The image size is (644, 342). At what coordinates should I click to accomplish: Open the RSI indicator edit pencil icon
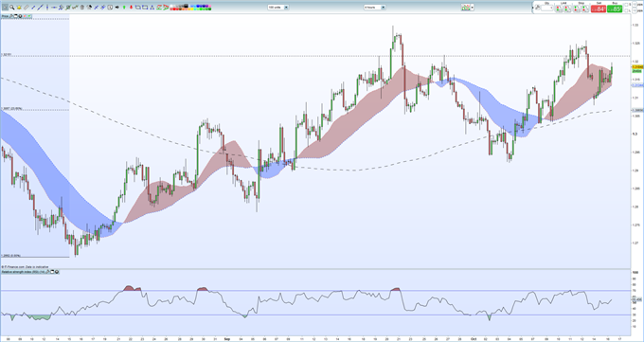tap(47, 272)
